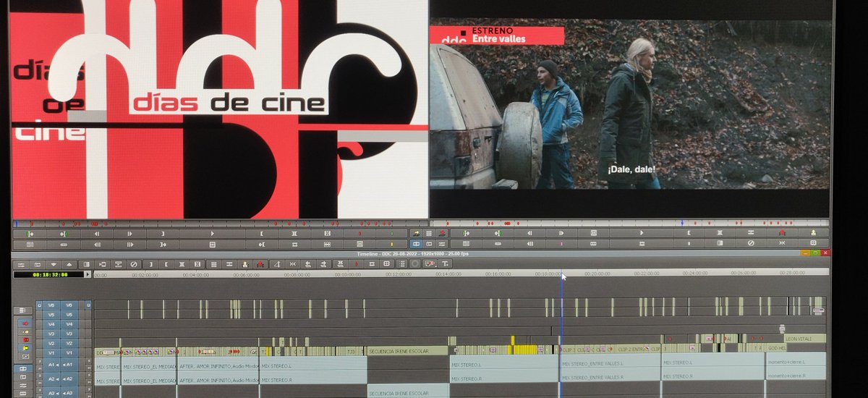The image size is (868, 398).
Task: Click Mark Clip under the record monitor
Action: tap(720, 233)
